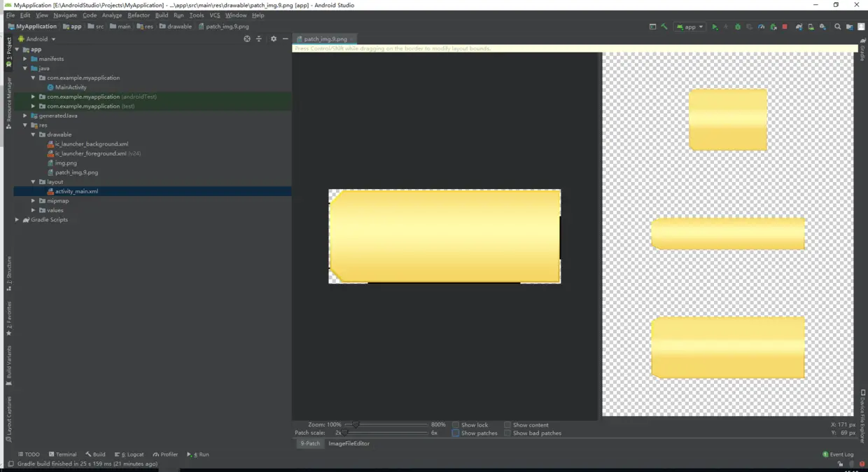This screenshot has width=868, height=472.
Task: Enable the Show content checkbox
Action: tap(507, 424)
